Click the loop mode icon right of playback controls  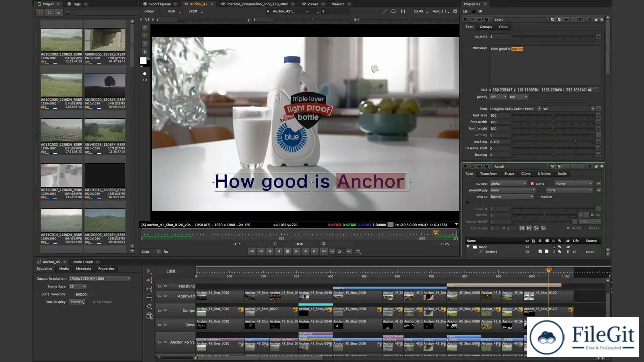[x=358, y=251]
